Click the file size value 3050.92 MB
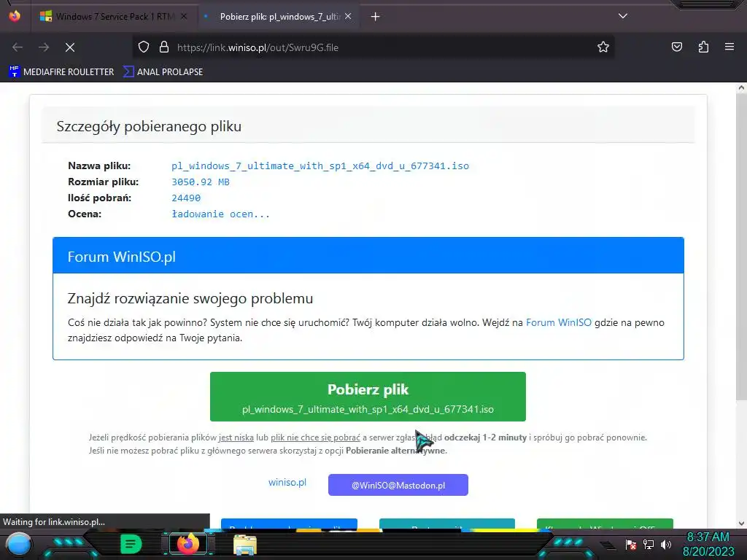 pyautogui.click(x=201, y=182)
